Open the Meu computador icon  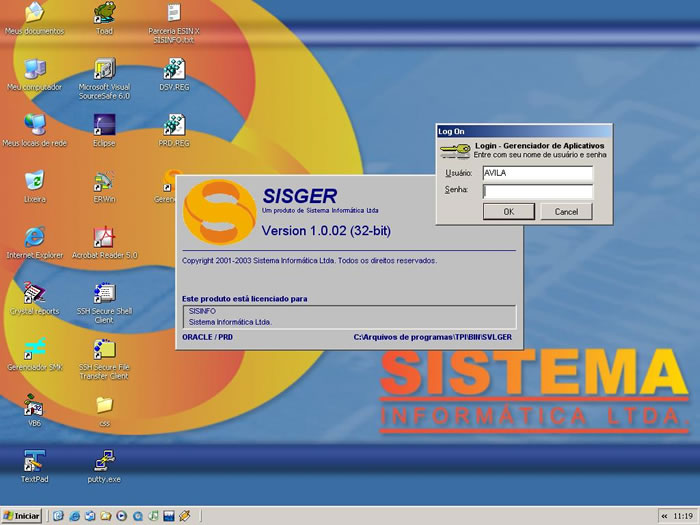tap(34, 75)
